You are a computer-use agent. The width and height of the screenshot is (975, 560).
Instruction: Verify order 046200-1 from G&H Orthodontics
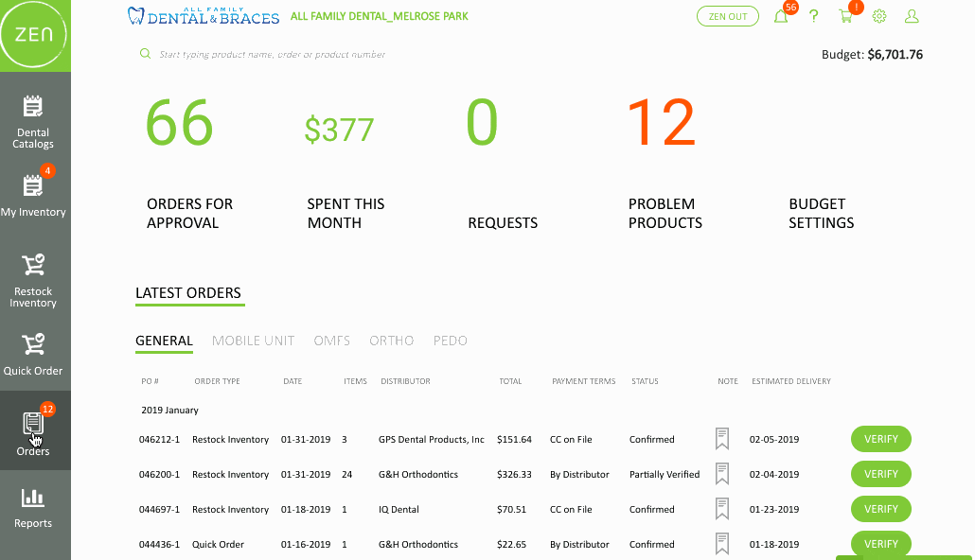(x=880, y=474)
